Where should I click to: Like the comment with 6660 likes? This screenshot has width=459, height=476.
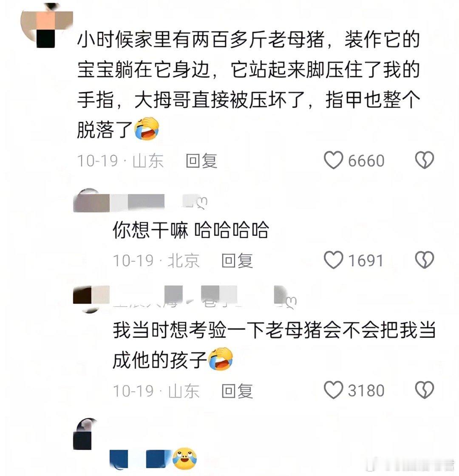pyautogui.click(x=333, y=160)
